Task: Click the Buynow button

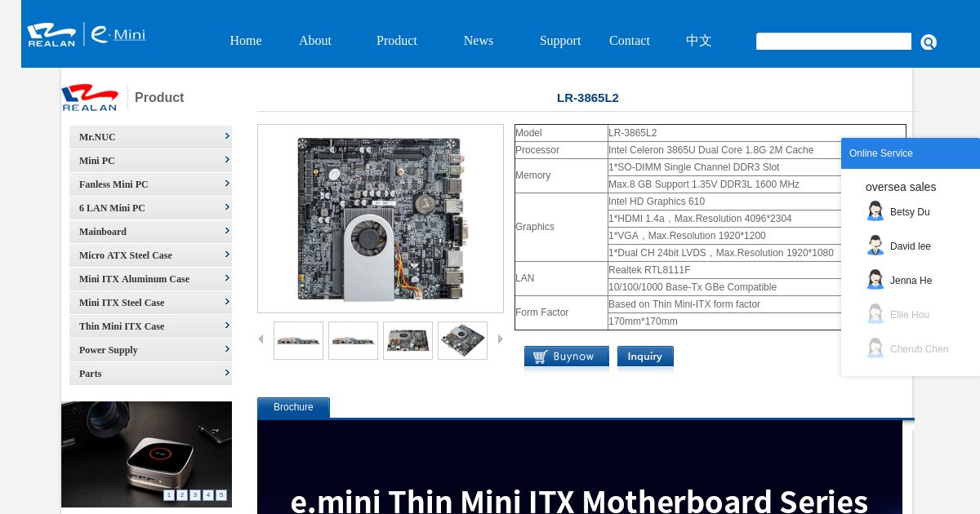Action: (x=566, y=357)
